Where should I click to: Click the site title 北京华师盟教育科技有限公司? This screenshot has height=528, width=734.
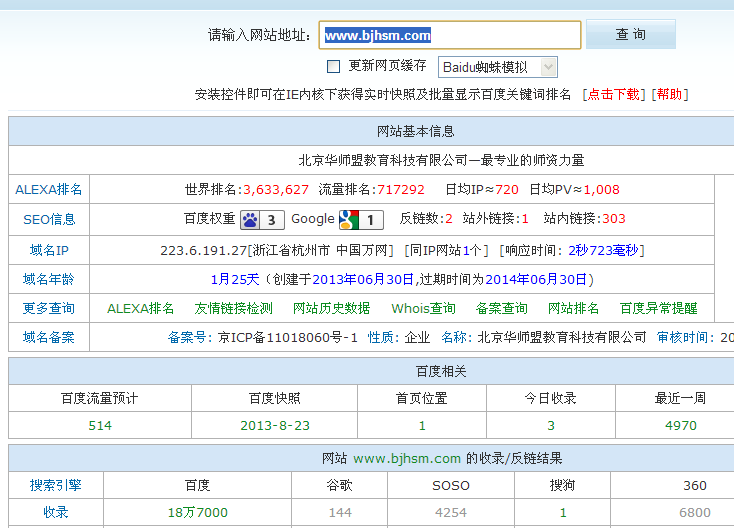coord(383,161)
